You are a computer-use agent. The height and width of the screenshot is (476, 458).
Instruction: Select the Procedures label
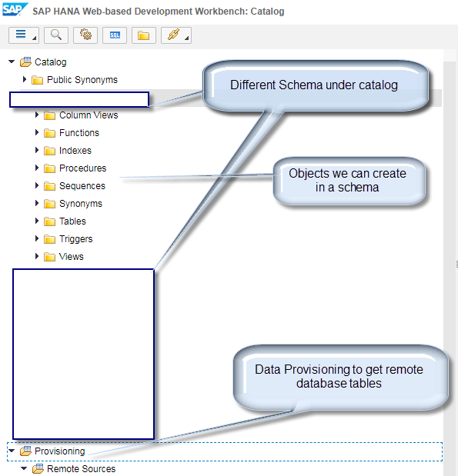[82, 168]
